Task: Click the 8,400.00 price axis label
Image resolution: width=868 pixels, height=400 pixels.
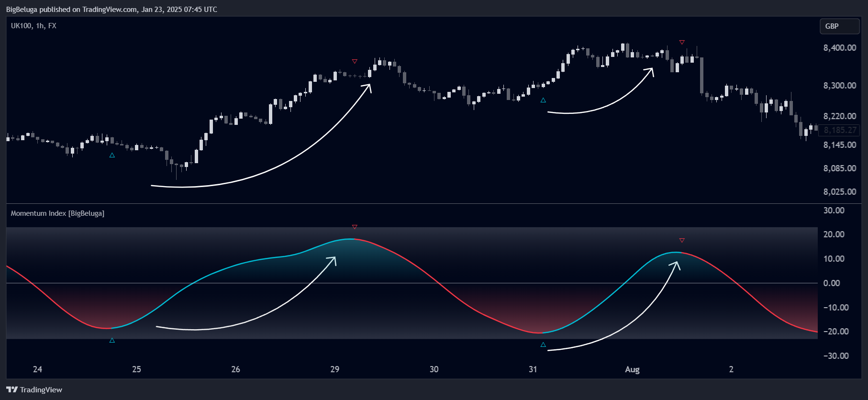Action: (x=840, y=48)
